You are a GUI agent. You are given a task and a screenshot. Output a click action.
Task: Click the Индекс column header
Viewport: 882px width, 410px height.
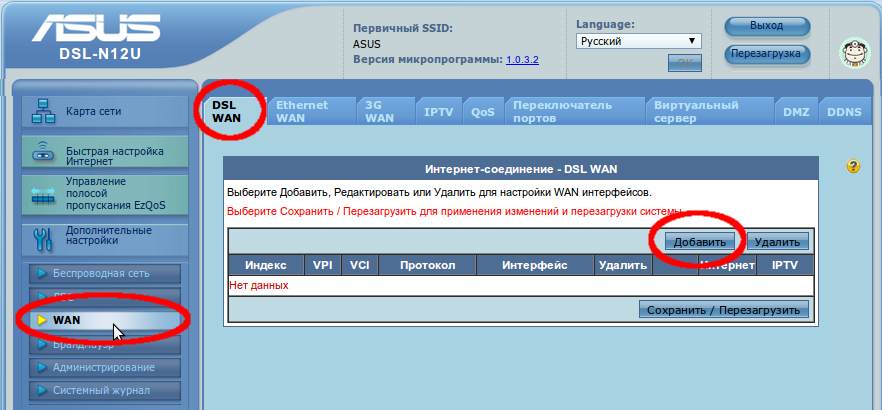click(x=266, y=265)
